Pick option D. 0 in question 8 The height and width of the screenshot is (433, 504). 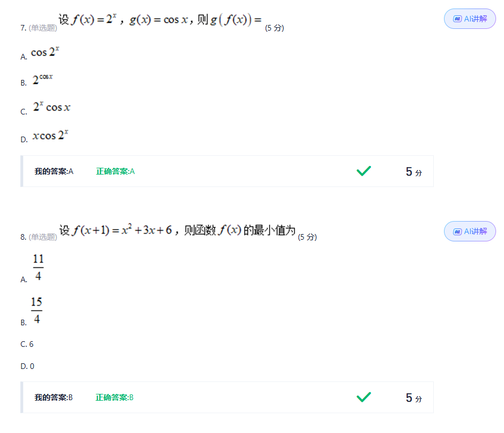point(27,366)
